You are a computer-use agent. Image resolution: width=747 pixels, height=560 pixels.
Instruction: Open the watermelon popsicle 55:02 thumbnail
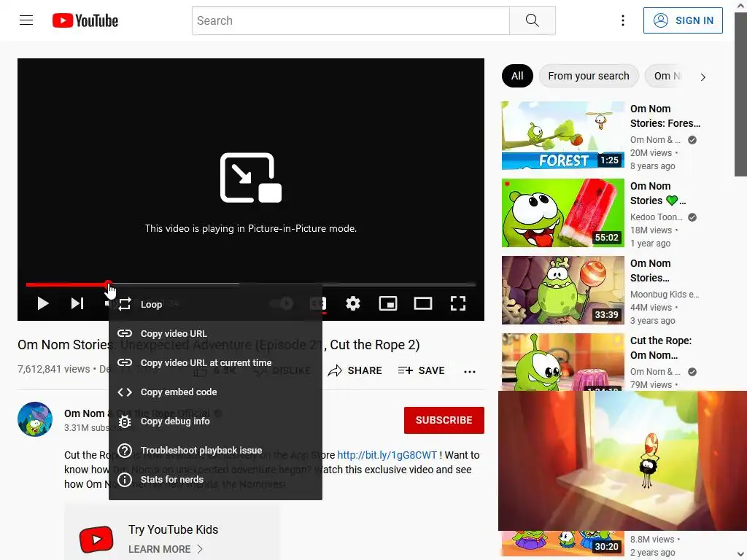[562, 213]
